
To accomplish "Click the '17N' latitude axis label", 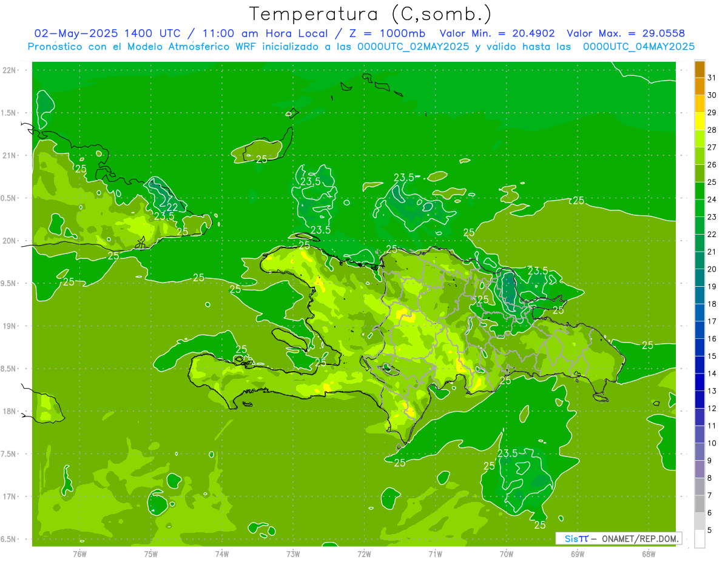I will (9, 497).
